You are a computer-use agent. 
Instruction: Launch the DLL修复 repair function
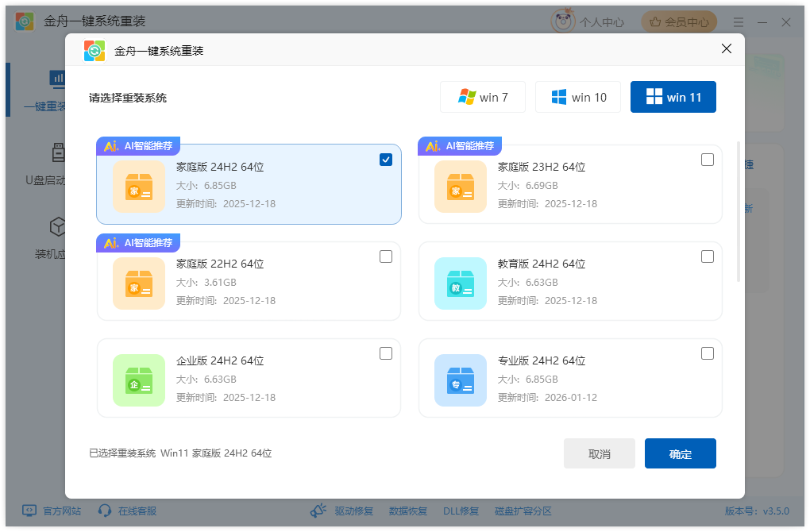click(462, 511)
